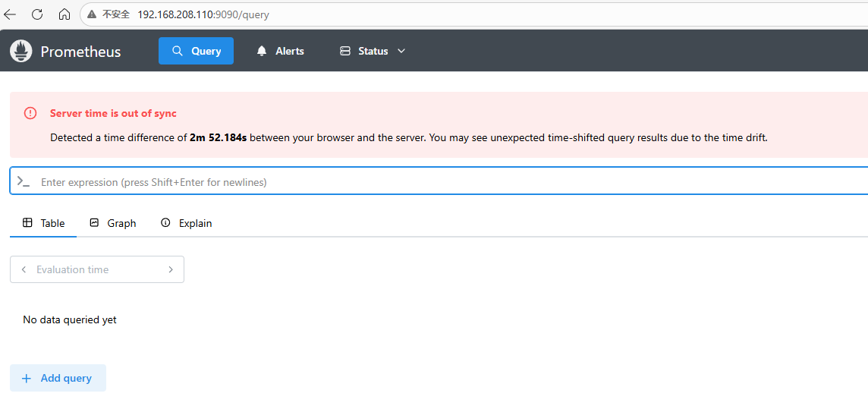Reload the page with the refresh icon
Viewport: 868px width, 409px height.
point(37,14)
